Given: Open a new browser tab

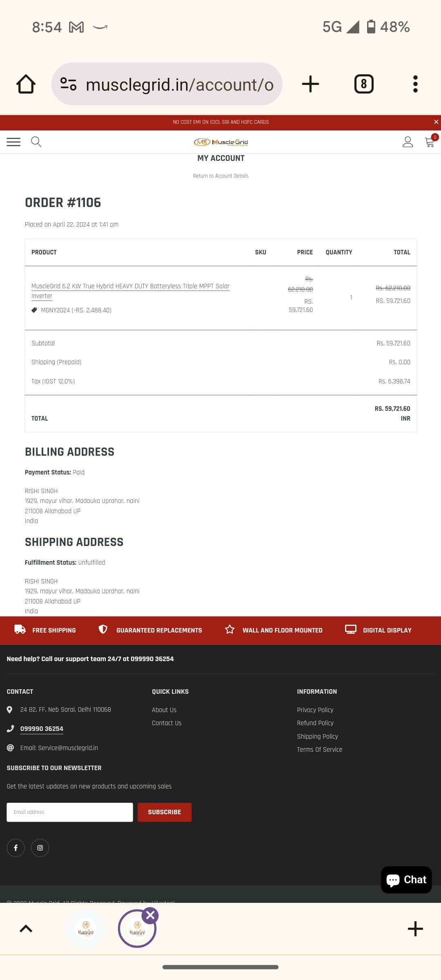Looking at the screenshot, I should pos(310,84).
